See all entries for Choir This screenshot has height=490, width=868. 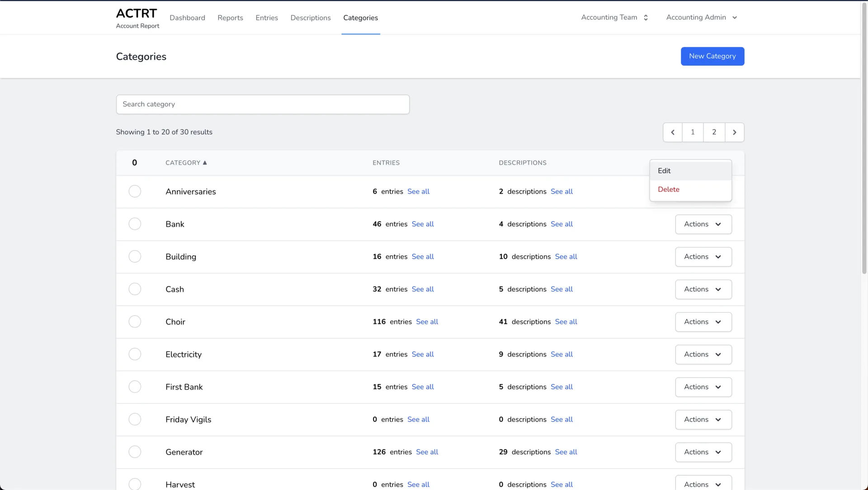(427, 322)
